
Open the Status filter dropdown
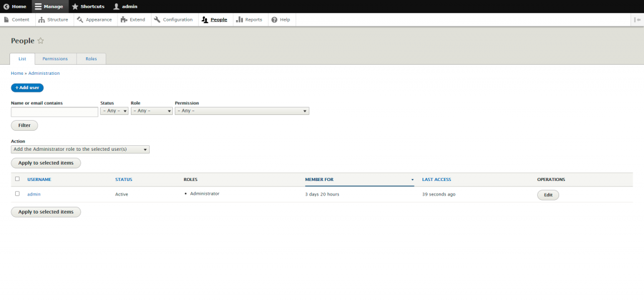pos(114,111)
